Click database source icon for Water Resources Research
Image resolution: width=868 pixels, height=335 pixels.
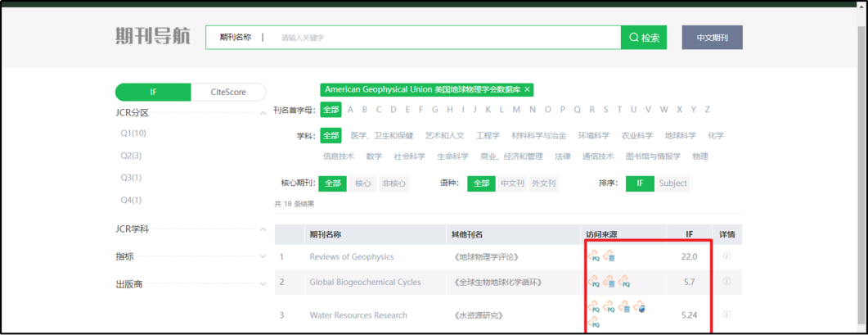pyautogui.click(x=624, y=306)
